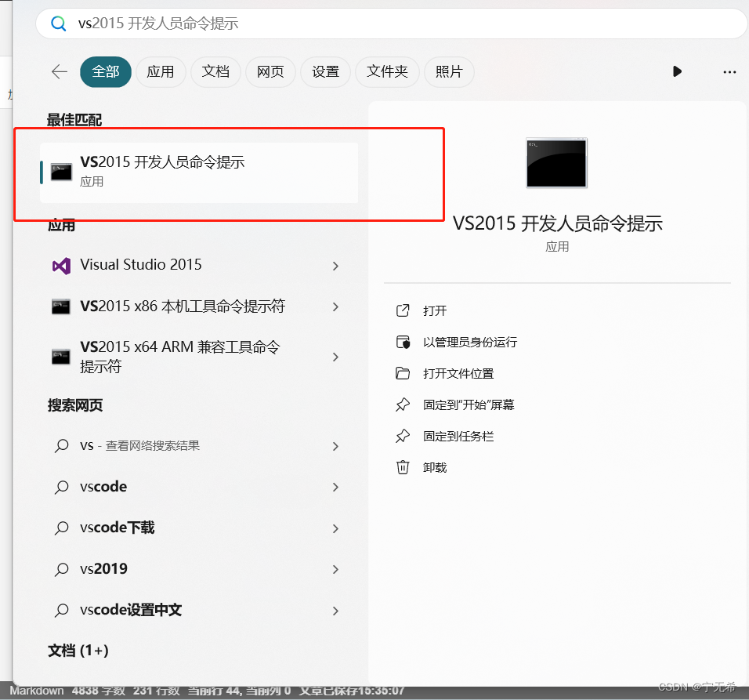Switch to the 文档 filter tab
This screenshot has height=700, width=749.
click(215, 71)
